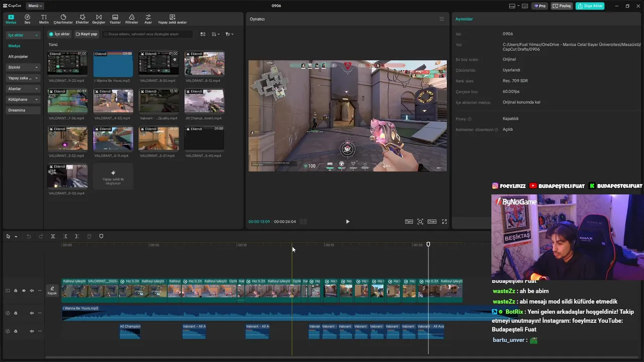
Task: Click the Kayıt yap record button
Action: click(86, 34)
